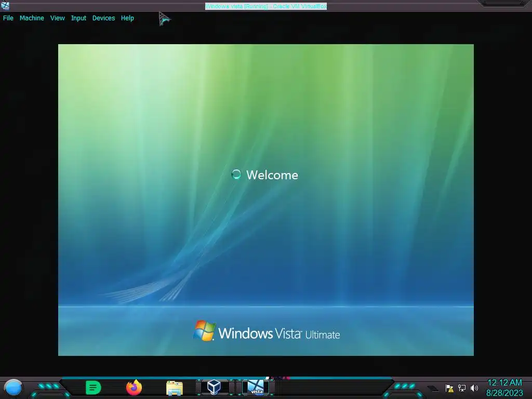Viewport: 532px width, 399px height.
Task: Open the volume speaker icon
Action: pyautogui.click(x=474, y=388)
